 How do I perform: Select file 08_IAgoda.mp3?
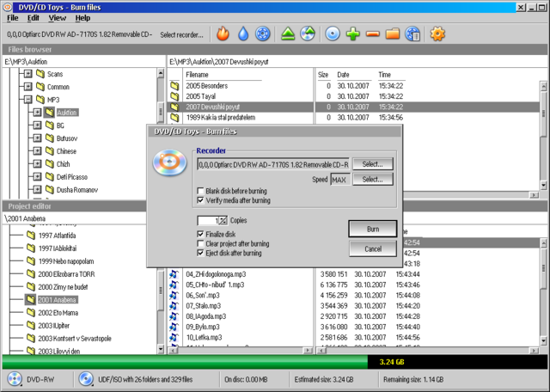(206, 316)
